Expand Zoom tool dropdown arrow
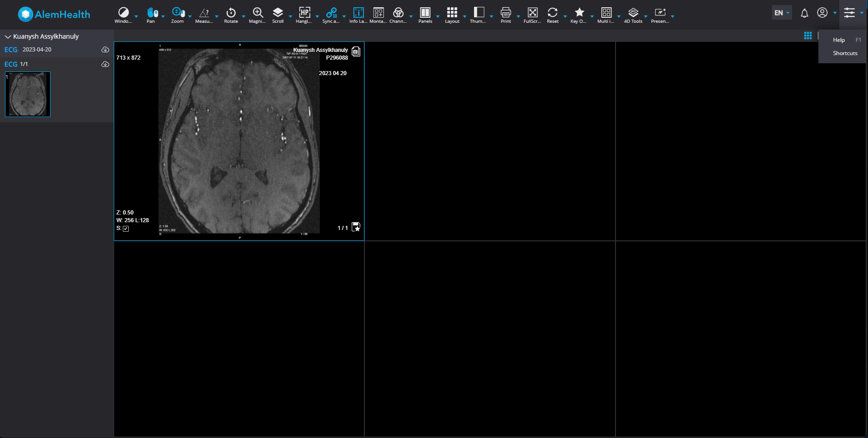The image size is (868, 438). tap(190, 16)
